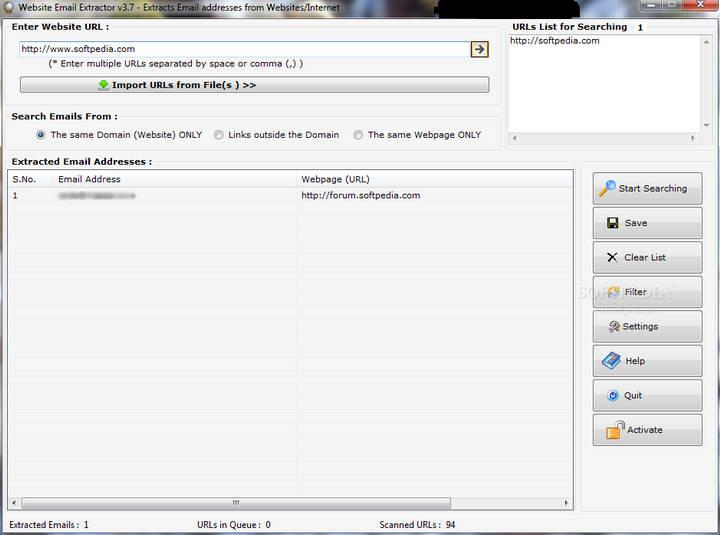This screenshot has height=535, width=720.
Task: Click the Clear List button label
Action: (x=645, y=257)
